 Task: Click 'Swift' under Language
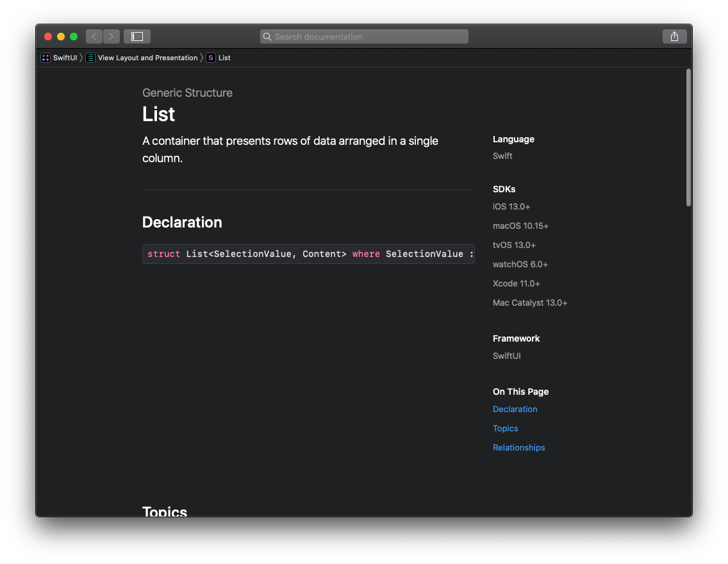click(x=502, y=156)
